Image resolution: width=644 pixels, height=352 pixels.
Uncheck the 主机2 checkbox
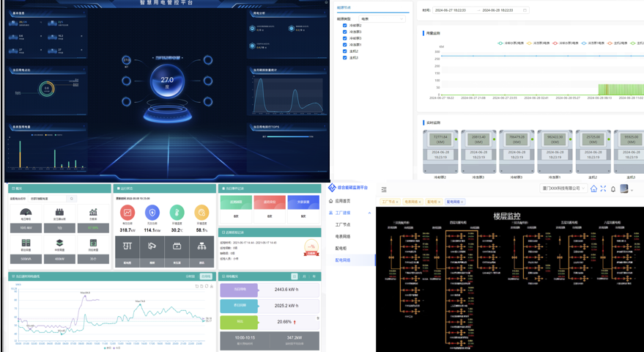(345, 51)
